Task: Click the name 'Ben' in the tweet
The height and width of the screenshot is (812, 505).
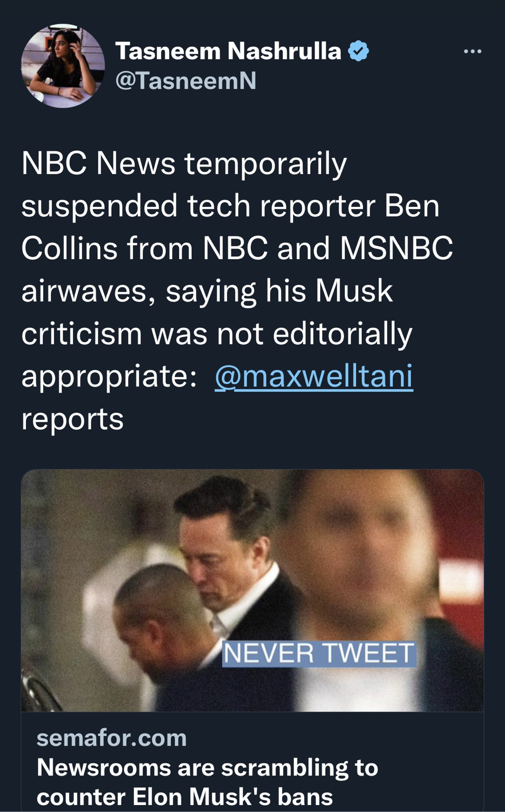Action: (412, 206)
